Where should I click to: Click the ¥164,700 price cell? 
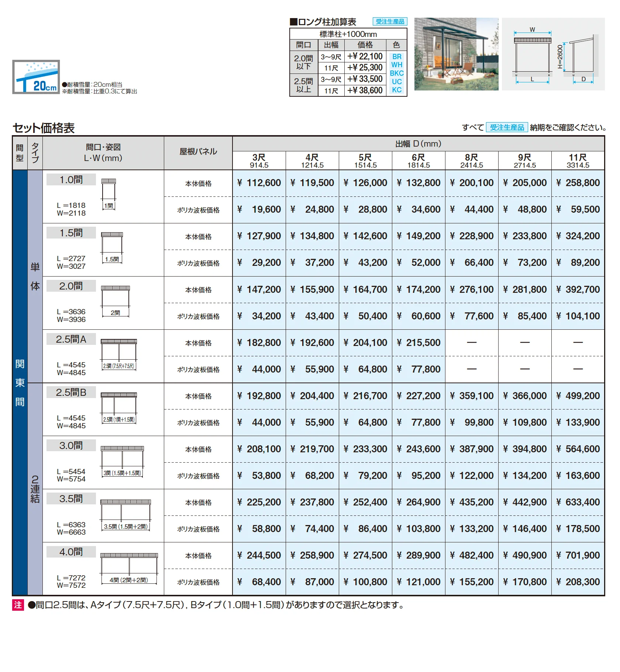[x=365, y=290]
